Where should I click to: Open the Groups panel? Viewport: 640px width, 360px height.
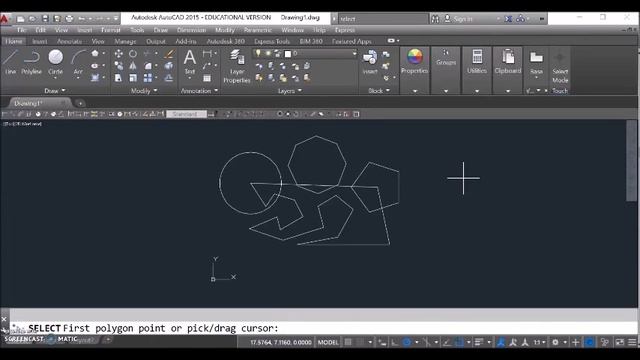point(446,57)
